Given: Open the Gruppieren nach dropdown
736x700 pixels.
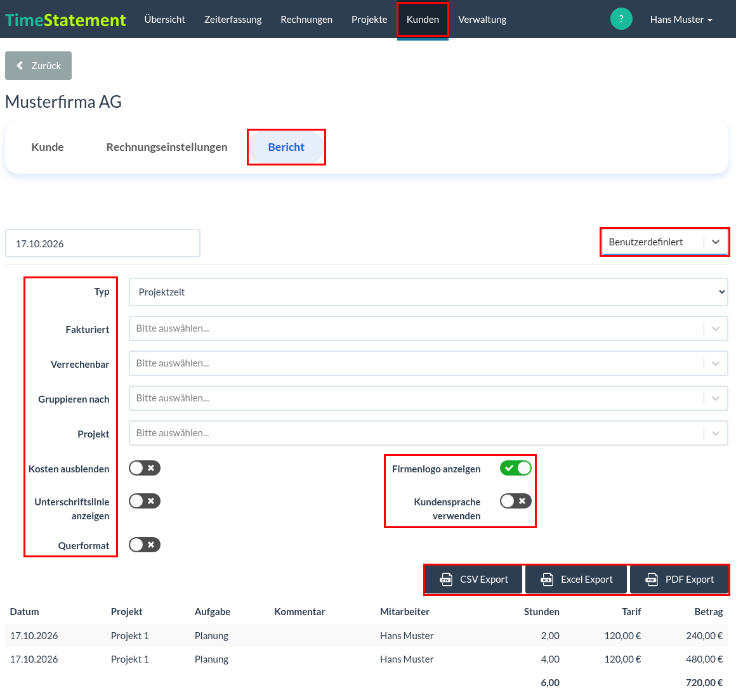Looking at the screenshot, I should 428,398.
